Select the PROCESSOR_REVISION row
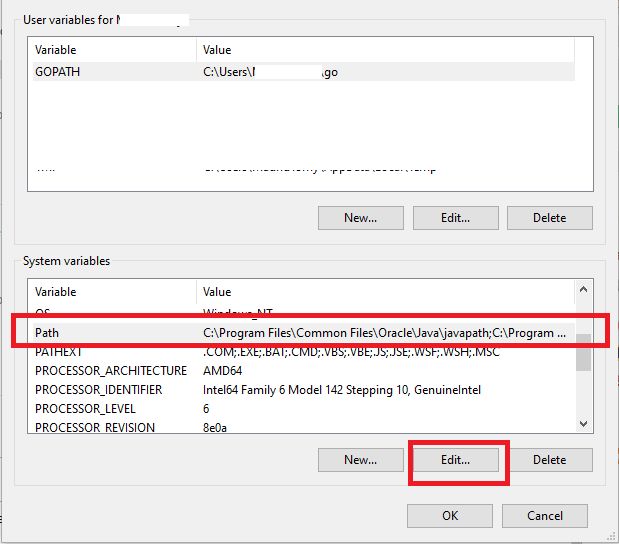Image resolution: width=619 pixels, height=544 pixels. tap(304, 427)
